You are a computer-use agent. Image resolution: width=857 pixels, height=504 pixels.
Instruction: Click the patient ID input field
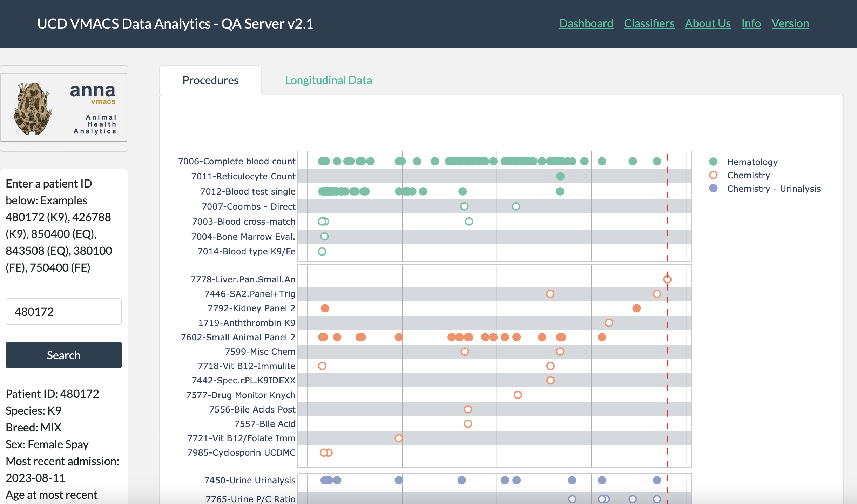(64, 312)
